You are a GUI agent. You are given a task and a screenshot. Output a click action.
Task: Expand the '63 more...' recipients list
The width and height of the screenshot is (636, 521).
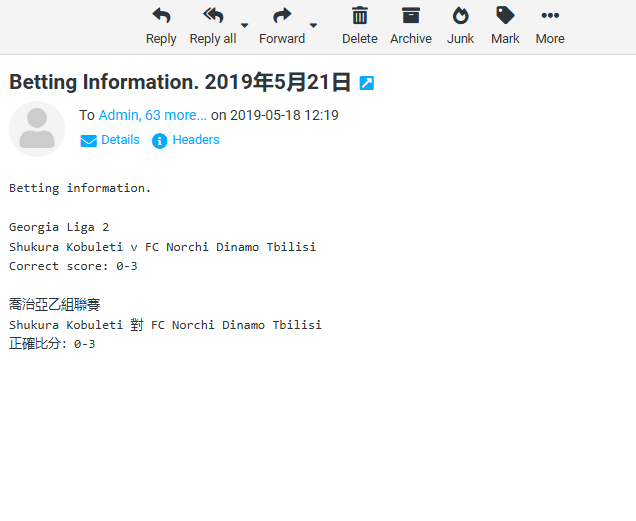click(x=176, y=115)
